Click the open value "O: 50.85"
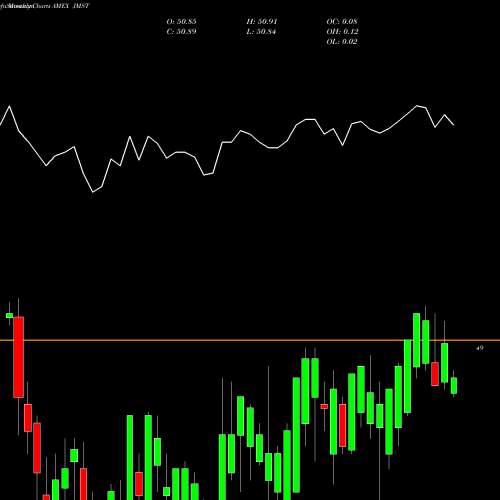500x500 pixels. pos(181,22)
